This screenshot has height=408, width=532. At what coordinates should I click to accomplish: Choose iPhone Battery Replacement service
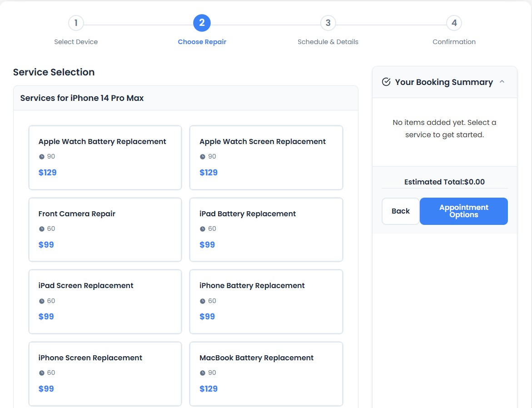[266, 302]
